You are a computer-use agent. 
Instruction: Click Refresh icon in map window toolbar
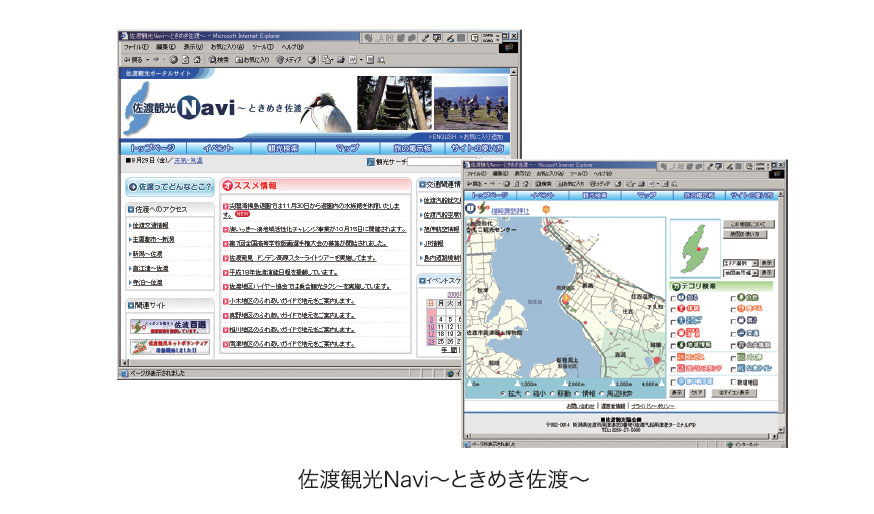pos(516,183)
